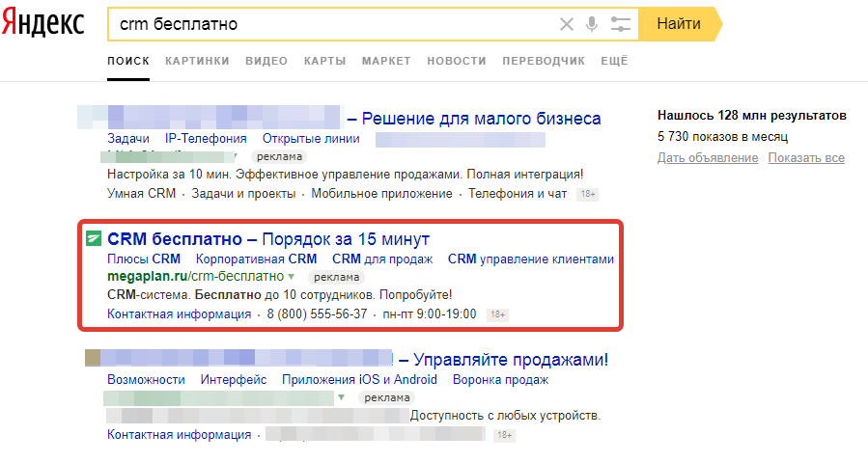Open the Корпоративная CRM sitelink
Image resolution: width=868 pixels, height=463 pixels.
click(x=256, y=259)
